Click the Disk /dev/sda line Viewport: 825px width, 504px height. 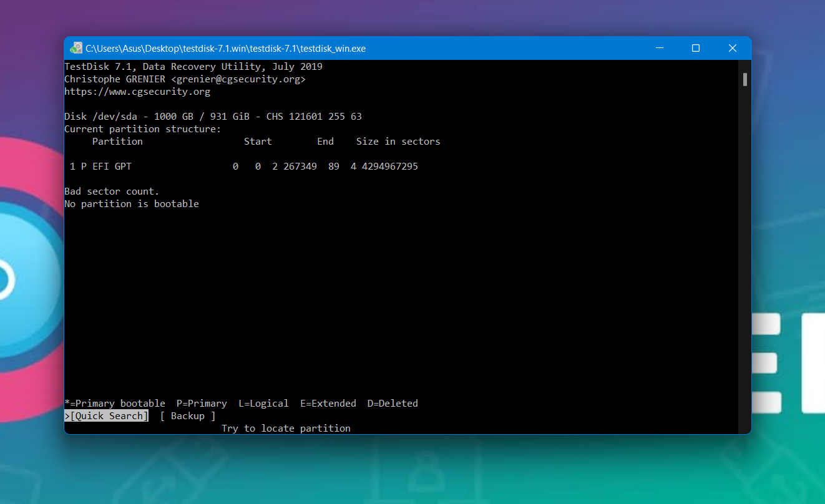213,117
